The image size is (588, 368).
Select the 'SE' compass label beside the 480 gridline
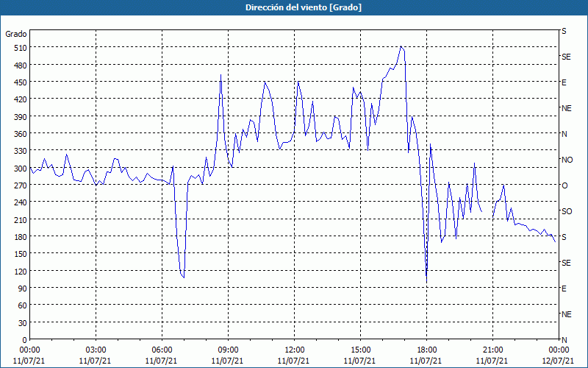(x=566, y=57)
